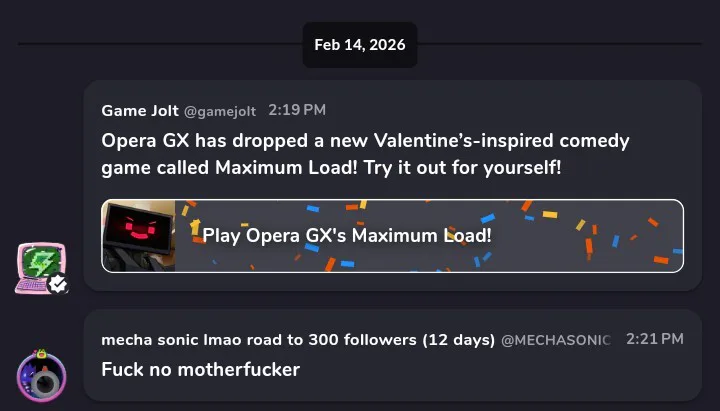This screenshot has height=411, width=720.
Task: Click the @MECHASONIC username handle
Action: (x=555, y=340)
